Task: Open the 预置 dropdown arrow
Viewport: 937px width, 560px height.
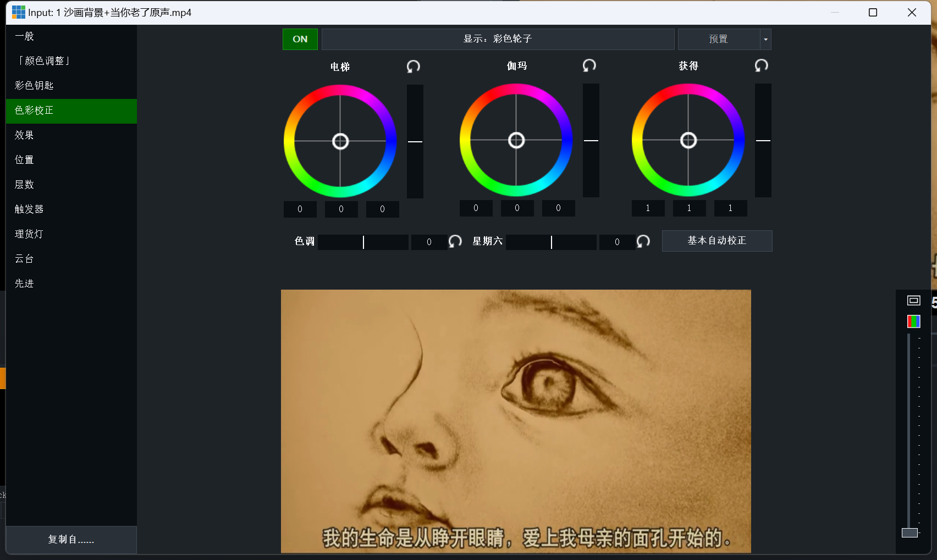Action: tap(765, 40)
